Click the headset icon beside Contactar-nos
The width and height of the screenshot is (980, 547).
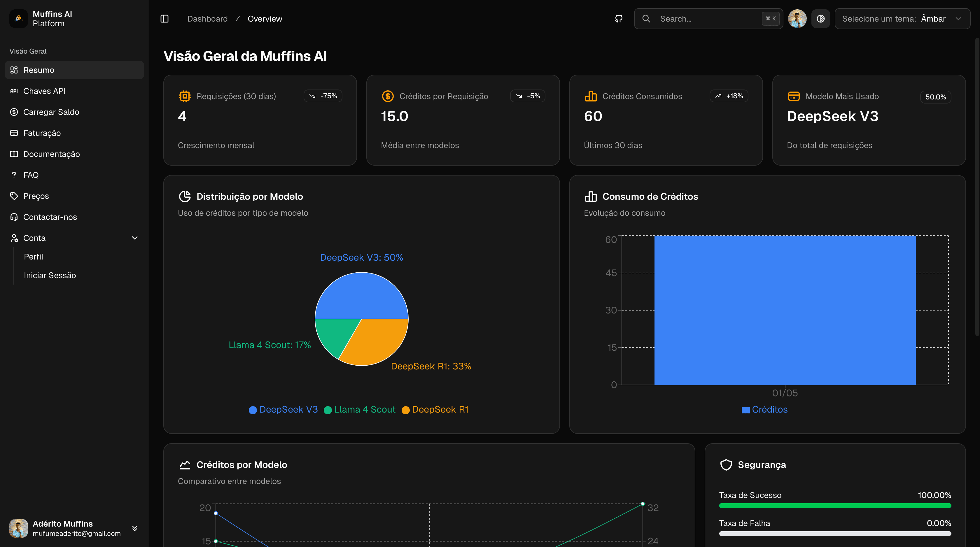(x=14, y=217)
